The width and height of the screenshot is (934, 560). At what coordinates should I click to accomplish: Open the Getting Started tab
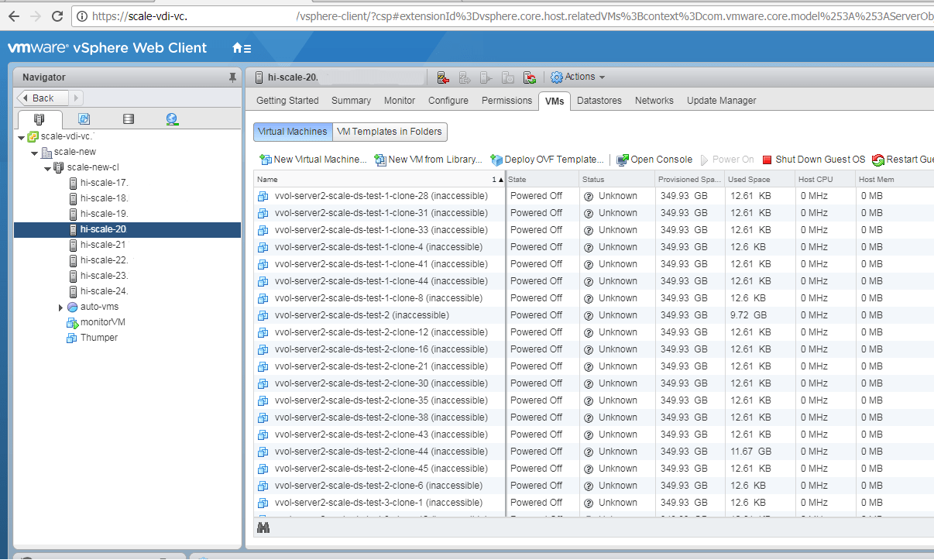[x=287, y=101]
